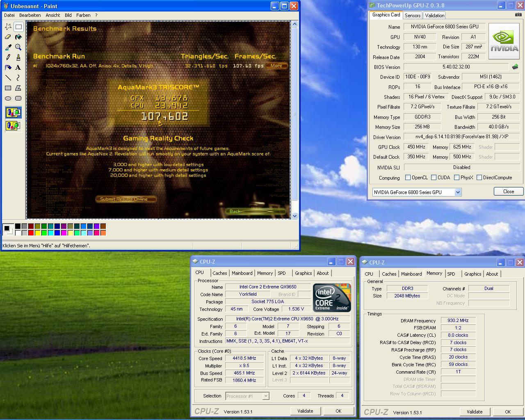Open the Bearbeiten menu in Paint
The width and height of the screenshot is (525, 420).
(30, 15)
